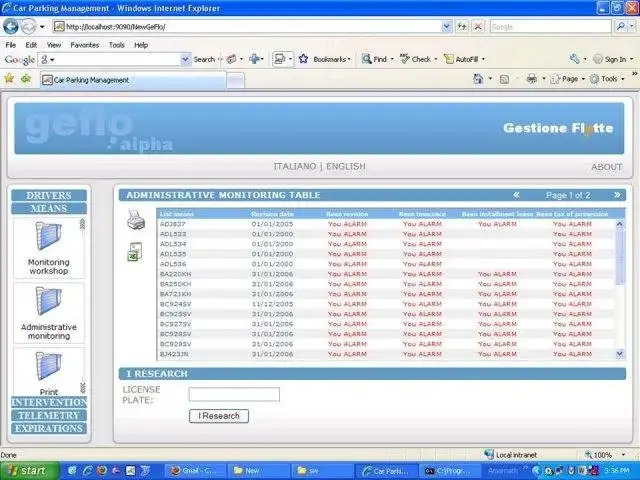Open the File menu

[11, 45]
